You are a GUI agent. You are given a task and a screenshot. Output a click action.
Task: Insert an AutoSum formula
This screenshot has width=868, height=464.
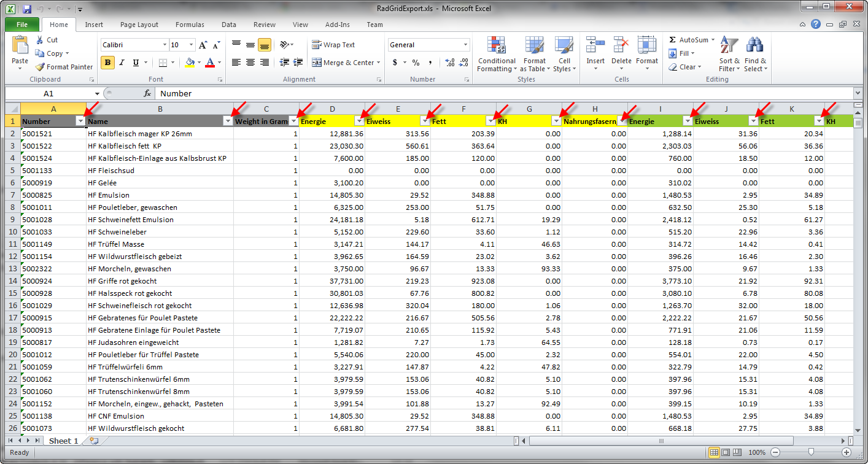coord(692,40)
